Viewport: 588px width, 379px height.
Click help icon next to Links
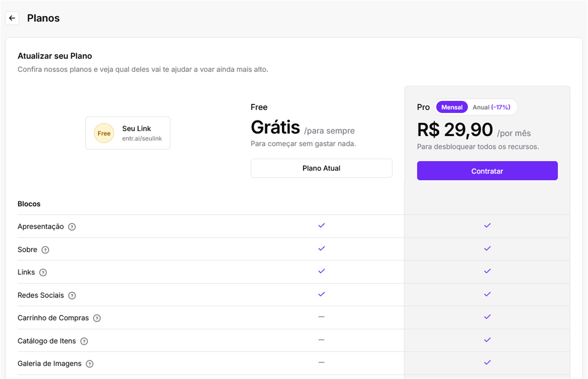pyautogui.click(x=43, y=273)
